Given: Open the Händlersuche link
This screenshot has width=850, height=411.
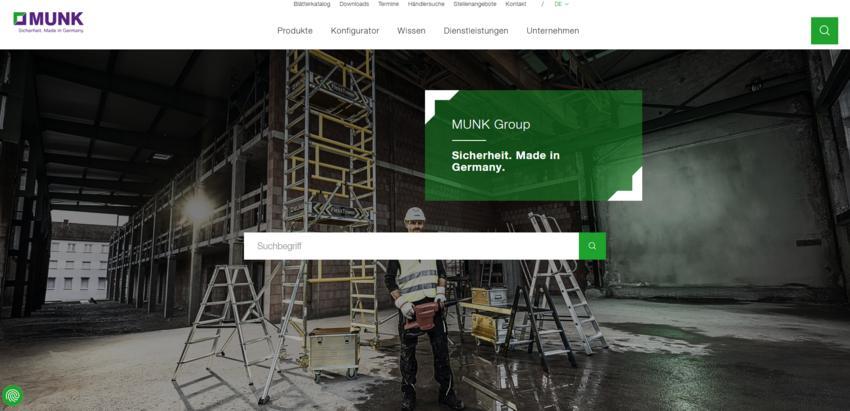Looking at the screenshot, I should coord(426,4).
